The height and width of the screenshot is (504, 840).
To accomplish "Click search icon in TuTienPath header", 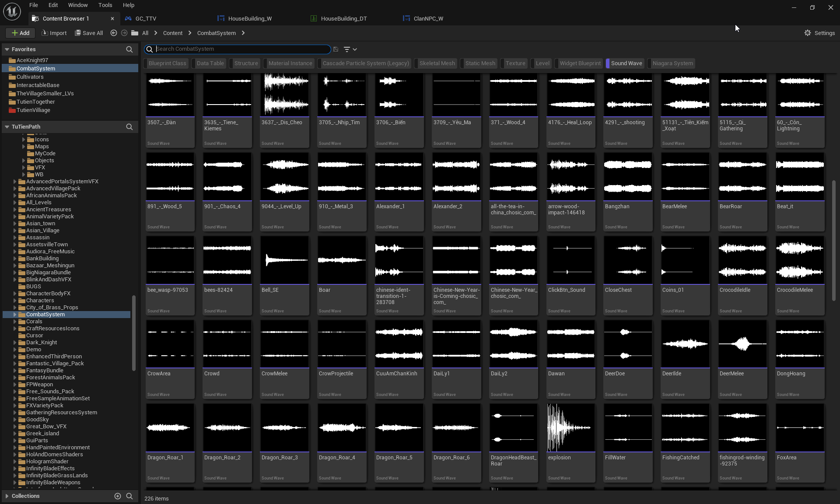I will (x=129, y=127).
